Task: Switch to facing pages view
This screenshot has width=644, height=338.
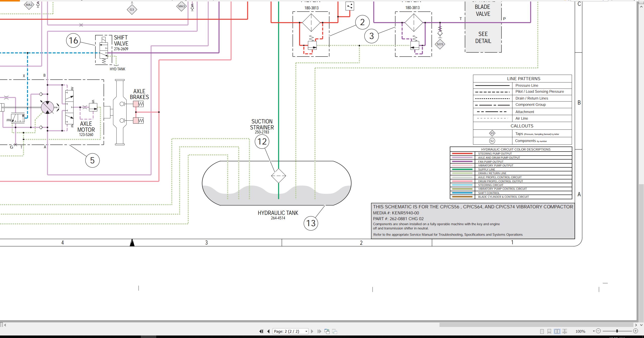Action: pyautogui.click(x=557, y=331)
